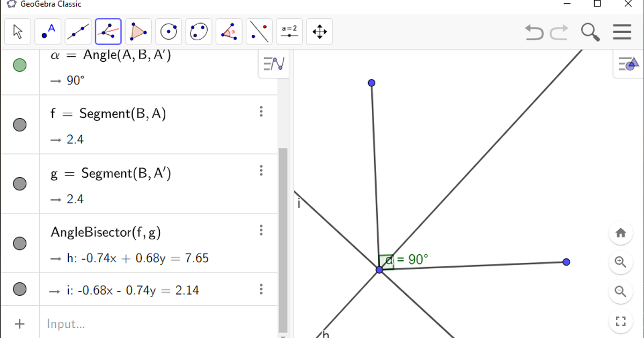Select the Circle with Center tool
644x338 pixels.
[169, 32]
